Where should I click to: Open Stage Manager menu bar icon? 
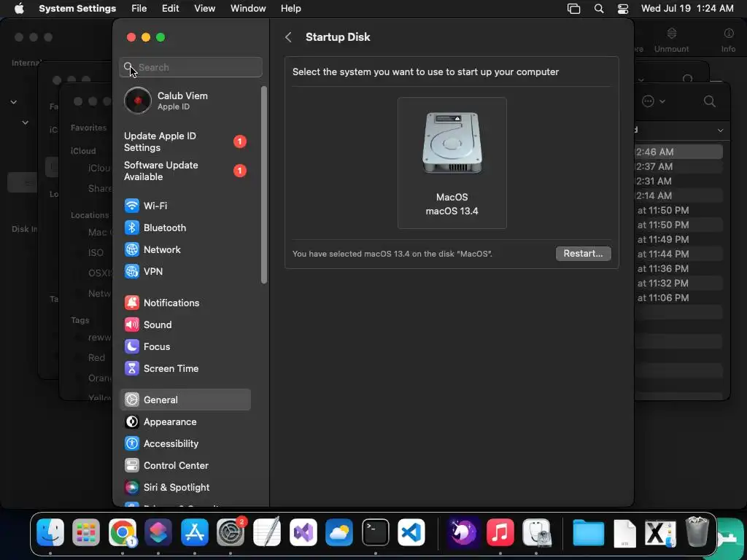point(573,9)
